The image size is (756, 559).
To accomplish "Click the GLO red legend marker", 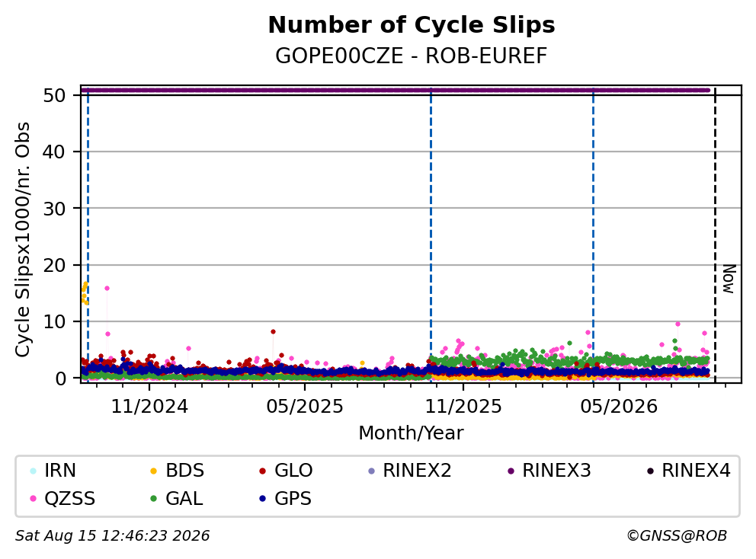I will tap(263, 471).
